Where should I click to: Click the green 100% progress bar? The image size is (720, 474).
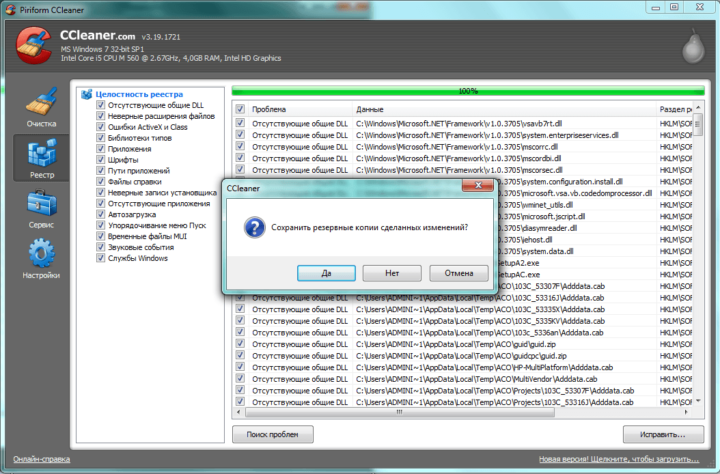pos(467,90)
